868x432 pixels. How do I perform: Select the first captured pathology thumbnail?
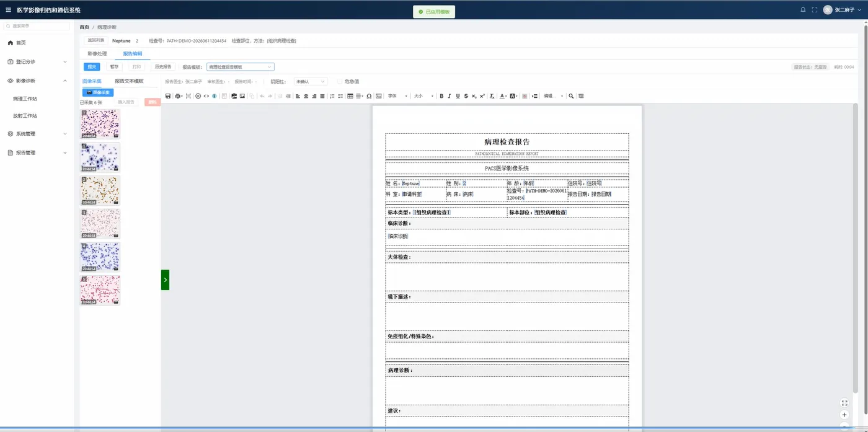100,124
